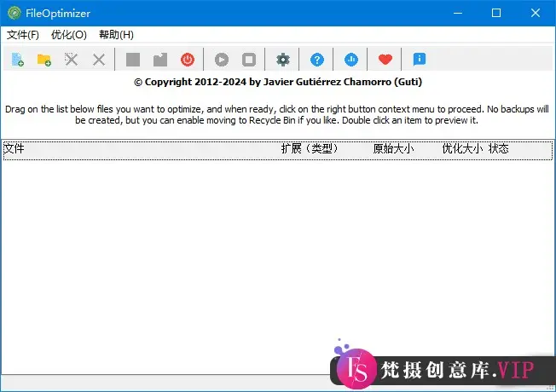
Task: Open options with the gear icon
Action: [282, 60]
